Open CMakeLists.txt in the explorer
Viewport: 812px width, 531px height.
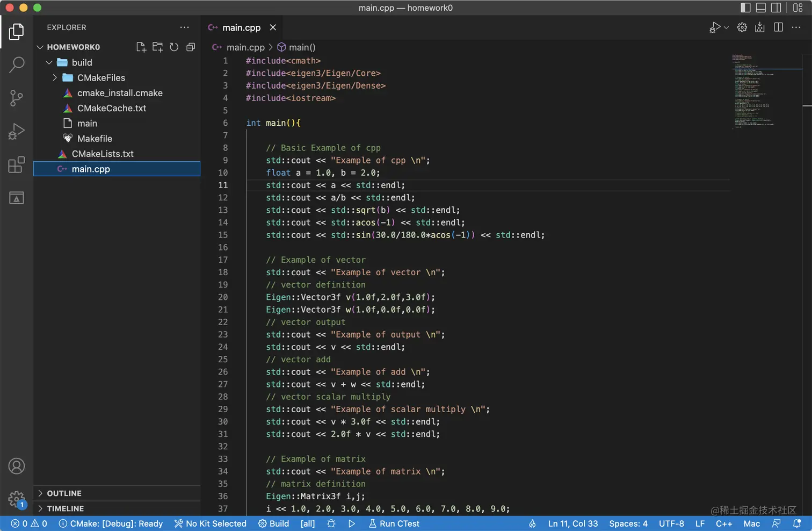[103, 154]
